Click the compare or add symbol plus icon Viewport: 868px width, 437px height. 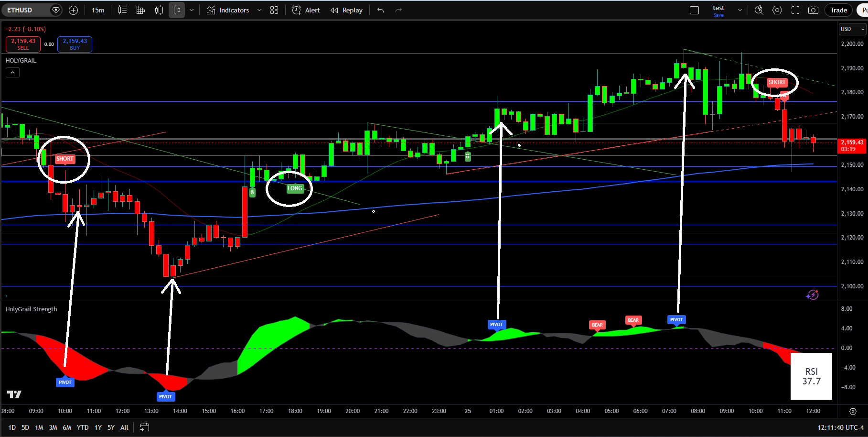[x=73, y=10]
